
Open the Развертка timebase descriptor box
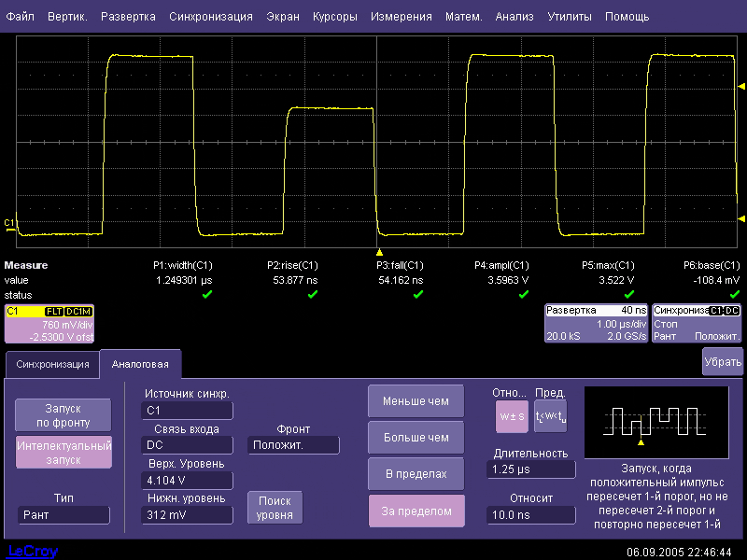click(x=595, y=323)
